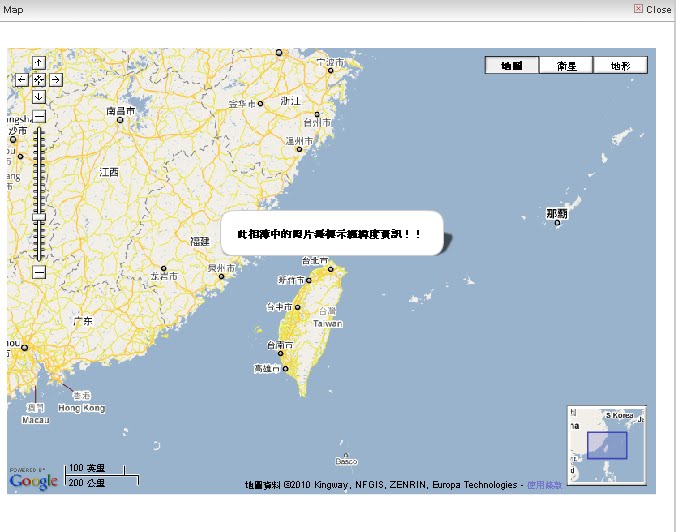Image resolution: width=676 pixels, height=532 pixels.
Task: Click the 龙岩市 city marker
Action: point(163,269)
